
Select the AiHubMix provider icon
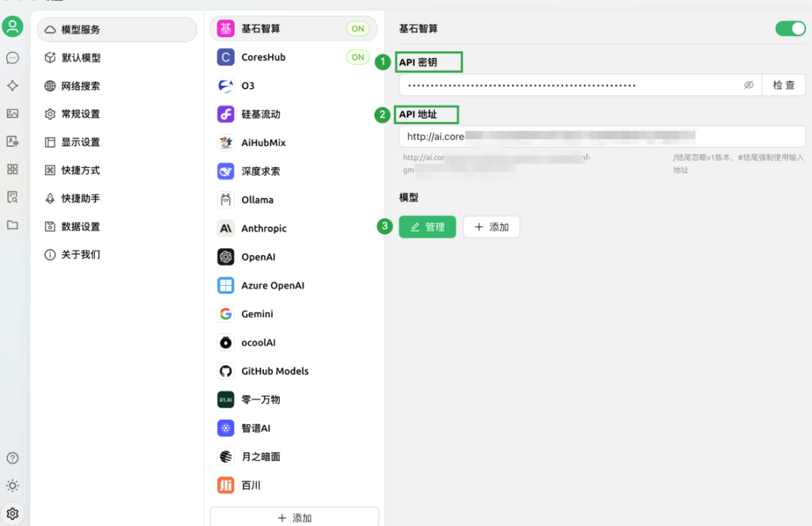click(226, 142)
